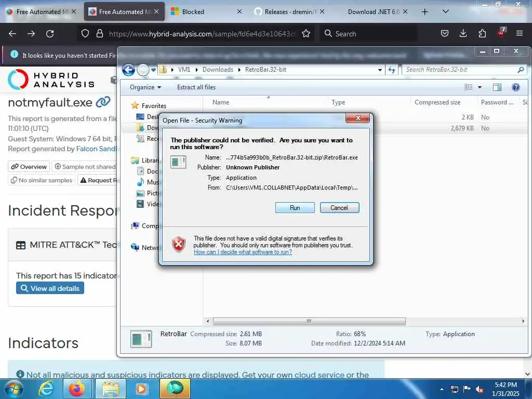Open uBlock extension icon with badge
The width and height of the screenshot is (532, 399).
click(501, 33)
